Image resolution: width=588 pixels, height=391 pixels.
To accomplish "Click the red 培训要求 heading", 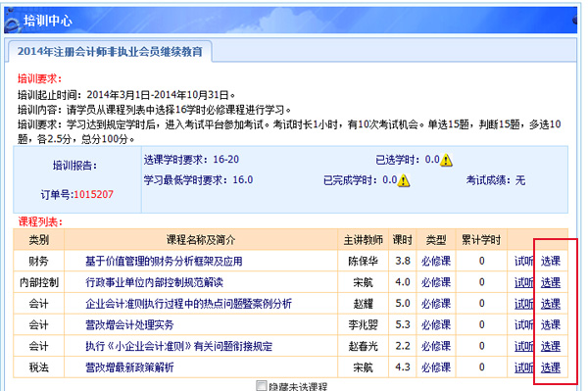I will coord(40,78).
